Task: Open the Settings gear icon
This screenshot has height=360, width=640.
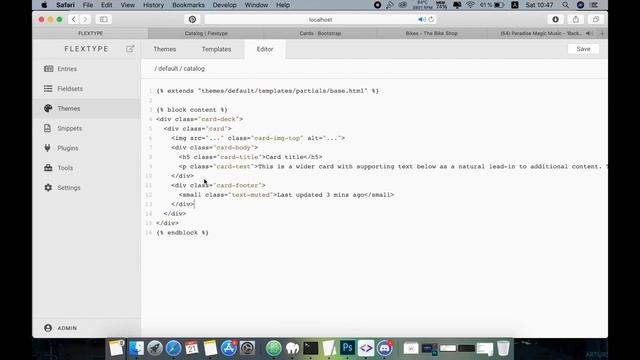Action: 48,188
